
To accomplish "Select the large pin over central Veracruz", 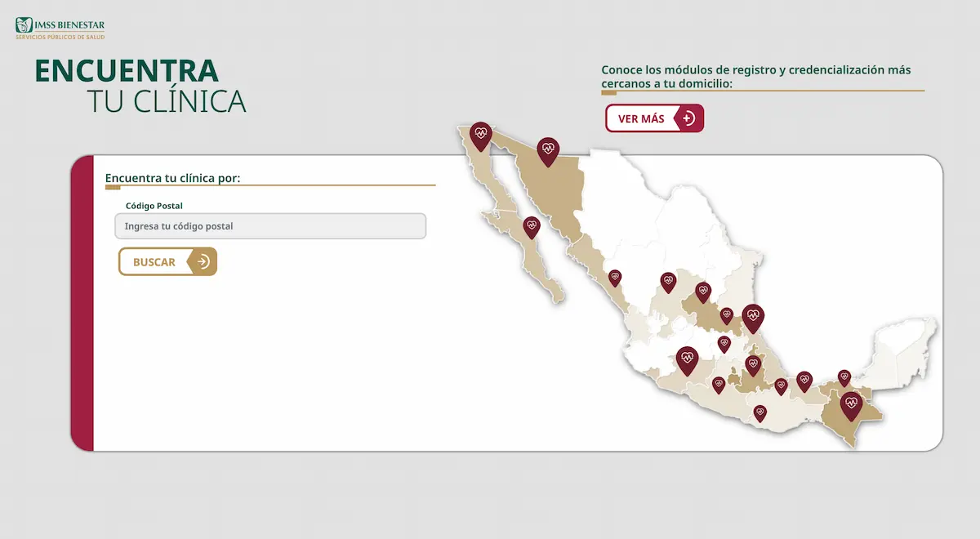I will [x=753, y=315].
